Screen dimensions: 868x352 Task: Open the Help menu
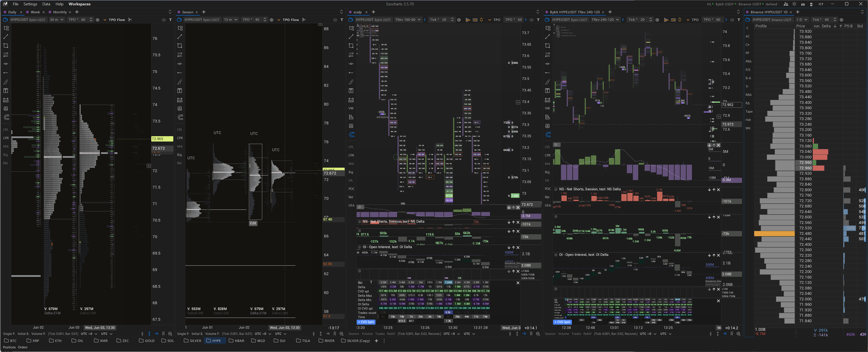(59, 4)
